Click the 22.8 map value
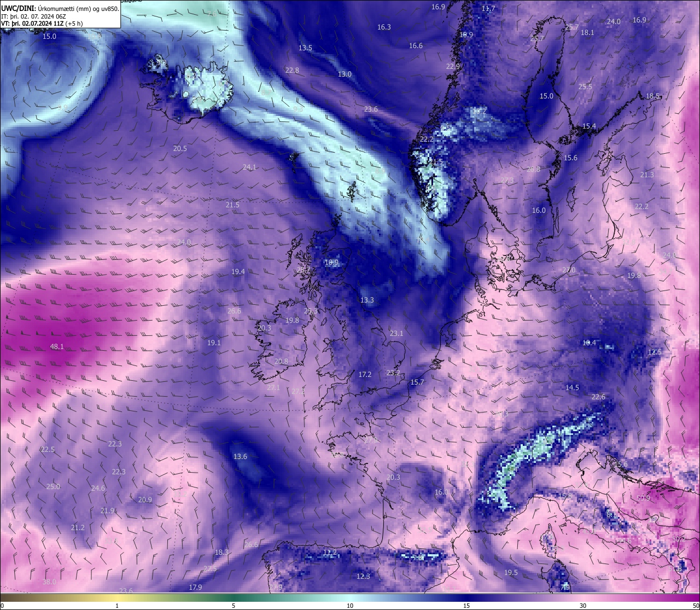 (292, 71)
